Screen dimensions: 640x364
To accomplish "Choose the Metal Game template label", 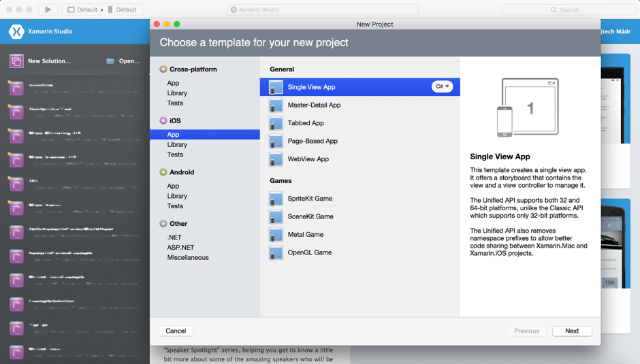I will [305, 234].
